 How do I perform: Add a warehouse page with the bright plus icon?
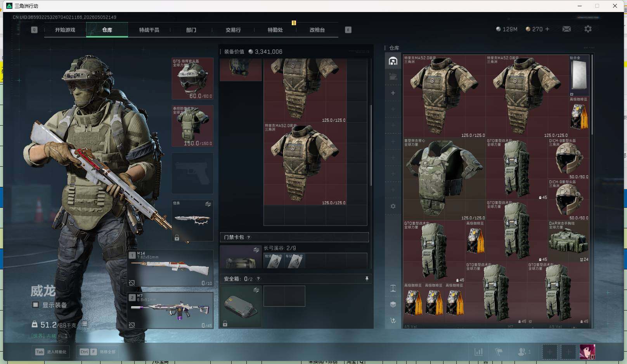point(393,93)
